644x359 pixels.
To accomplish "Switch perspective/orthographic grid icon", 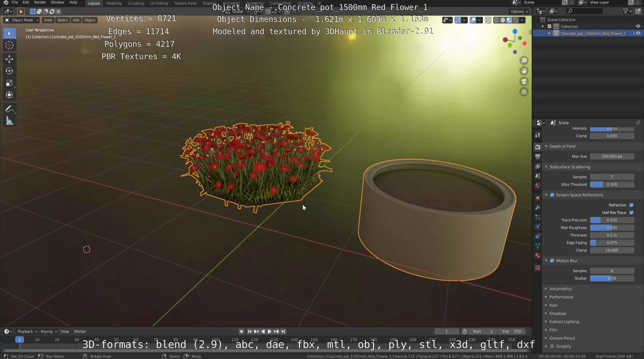I will 524,92.
